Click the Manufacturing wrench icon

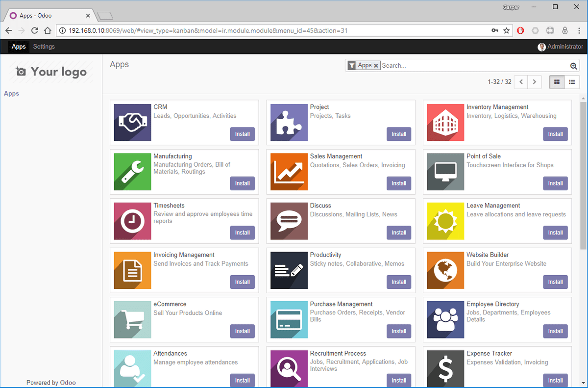click(x=132, y=172)
